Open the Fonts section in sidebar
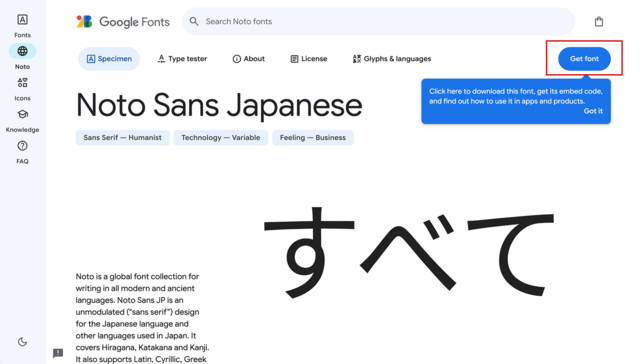 [x=22, y=25]
